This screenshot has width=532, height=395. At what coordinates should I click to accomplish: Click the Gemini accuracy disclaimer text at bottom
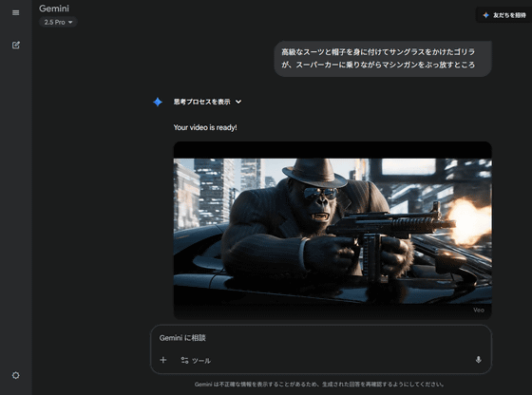pyautogui.click(x=319, y=385)
